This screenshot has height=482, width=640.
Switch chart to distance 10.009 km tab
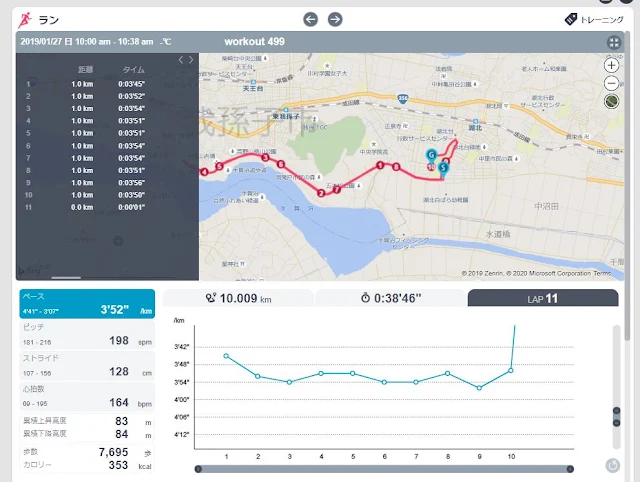click(238, 298)
